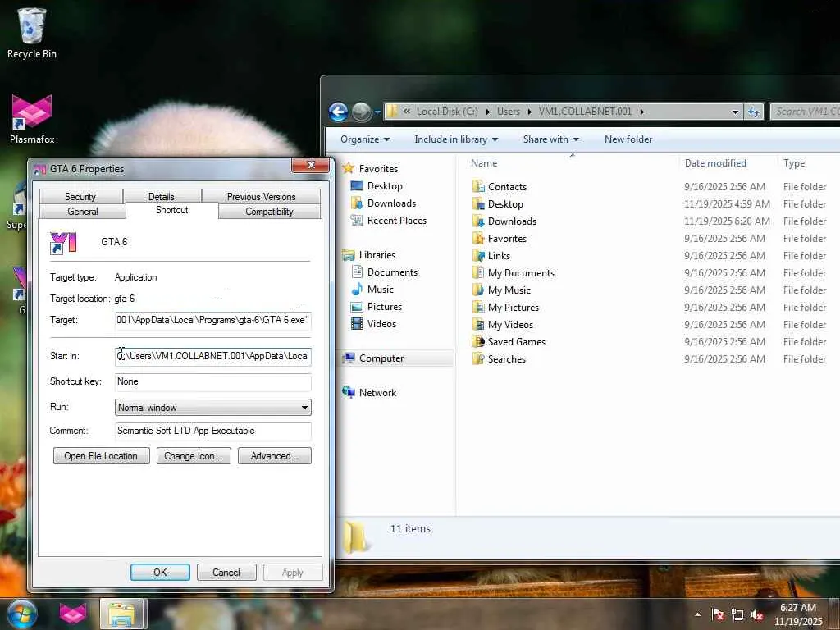Click the Start in field
Viewport: 840px width, 630px height.
point(212,356)
